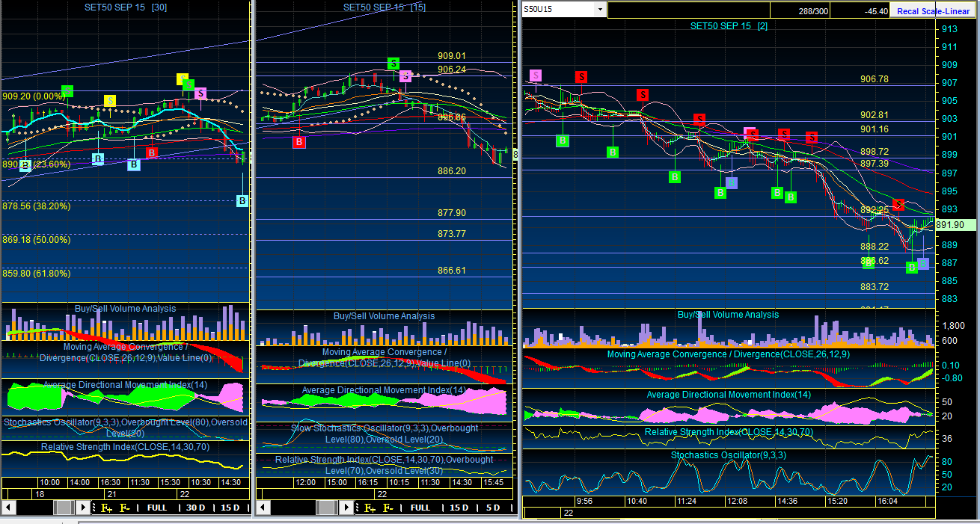Click scrollbar thumb of 15-minute chart
The width and height of the screenshot is (980, 524).
(x=327, y=508)
